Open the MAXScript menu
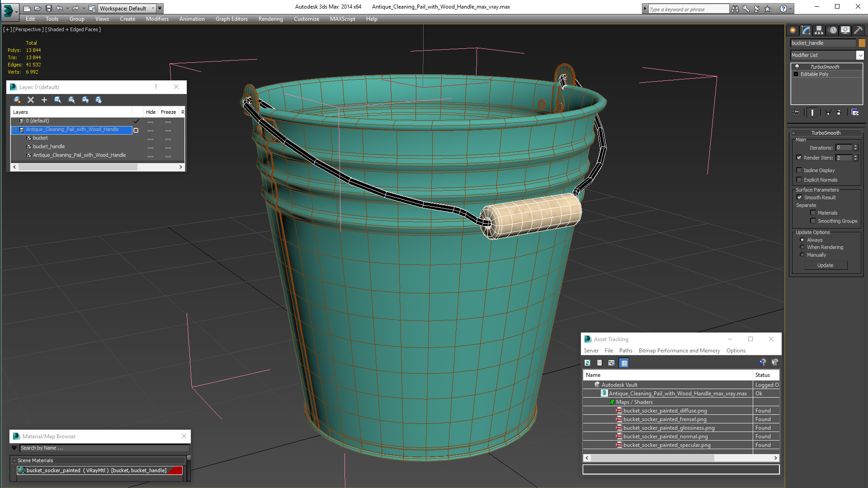Image resolution: width=868 pixels, height=488 pixels. (342, 19)
